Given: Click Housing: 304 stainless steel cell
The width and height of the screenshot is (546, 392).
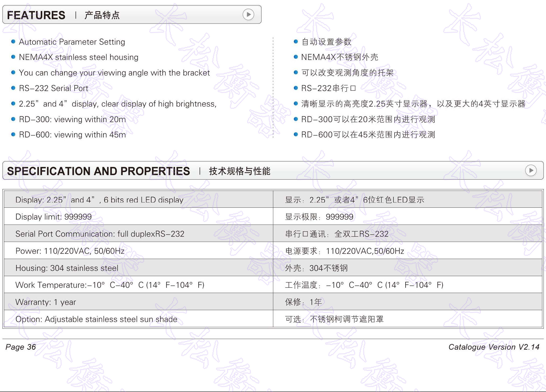Looking at the screenshot, I should pos(67,268).
